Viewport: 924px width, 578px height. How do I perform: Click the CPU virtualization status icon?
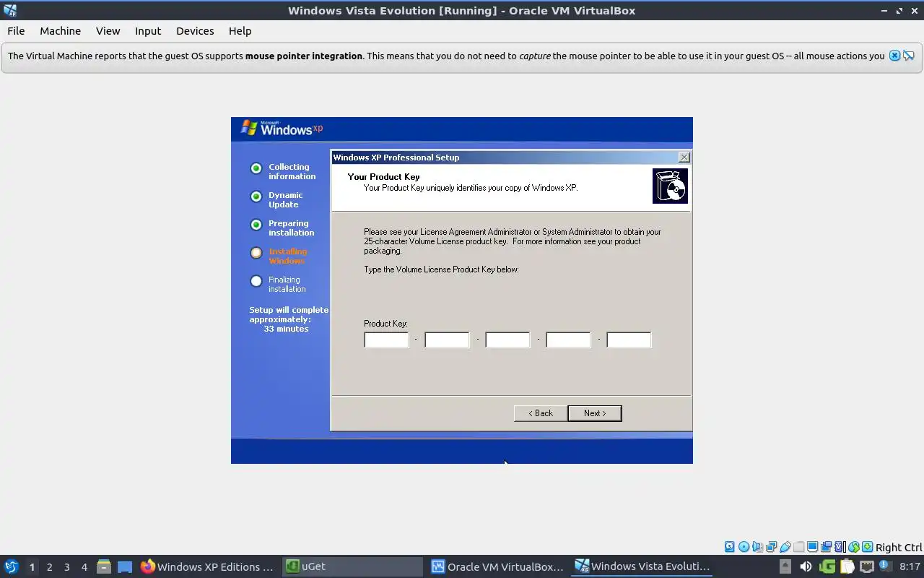840,547
